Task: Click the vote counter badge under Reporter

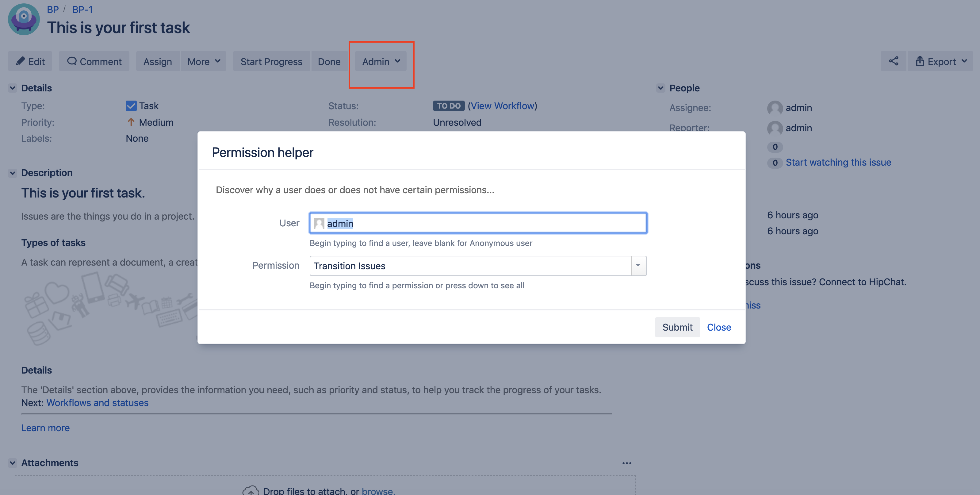Action: pos(775,147)
